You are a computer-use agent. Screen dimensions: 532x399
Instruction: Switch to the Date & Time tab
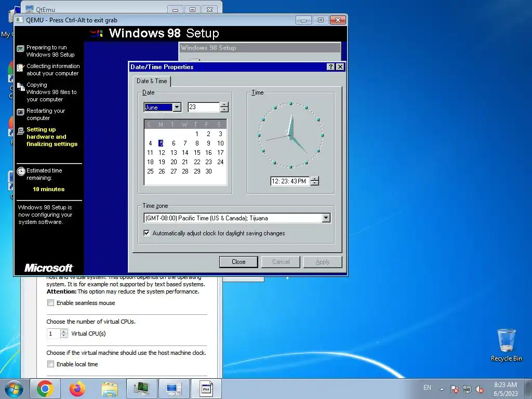152,81
